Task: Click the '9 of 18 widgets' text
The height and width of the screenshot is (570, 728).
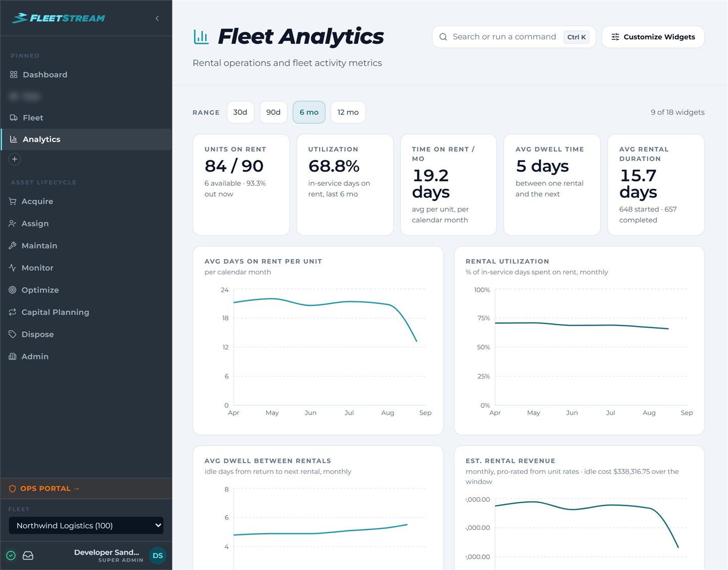Action: pos(677,112)
